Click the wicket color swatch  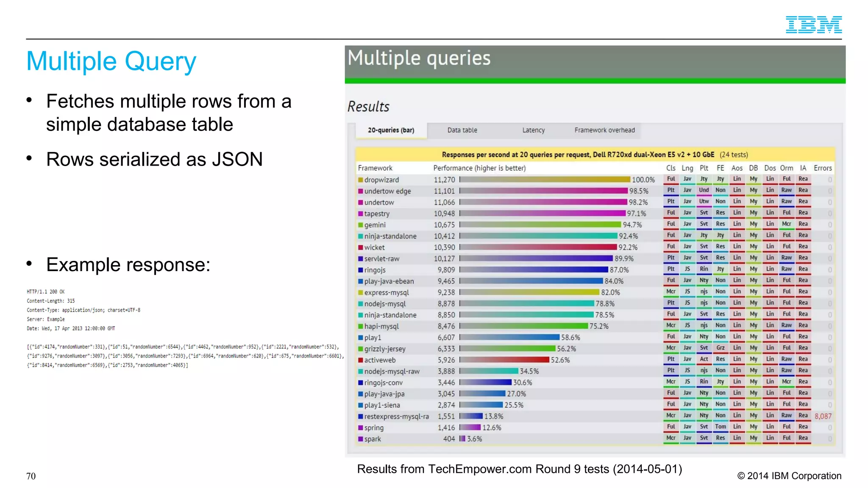(x=360, y=247)
